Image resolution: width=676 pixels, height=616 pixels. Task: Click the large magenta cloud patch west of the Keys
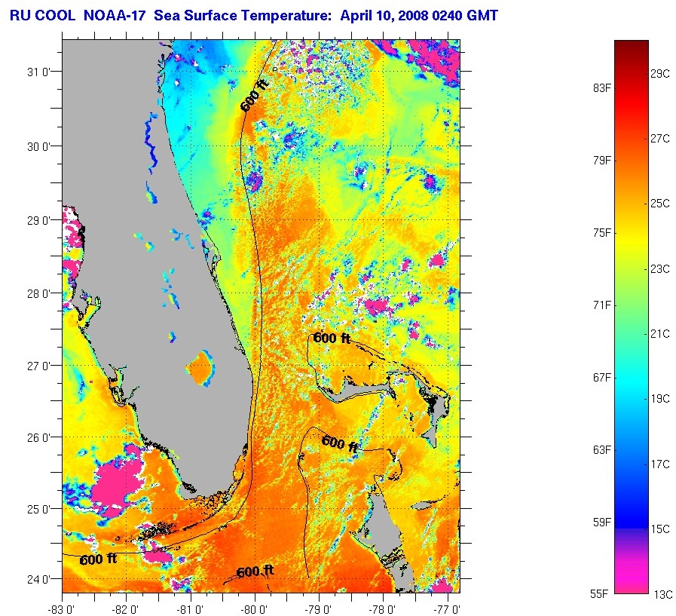[x=116, y=486]
